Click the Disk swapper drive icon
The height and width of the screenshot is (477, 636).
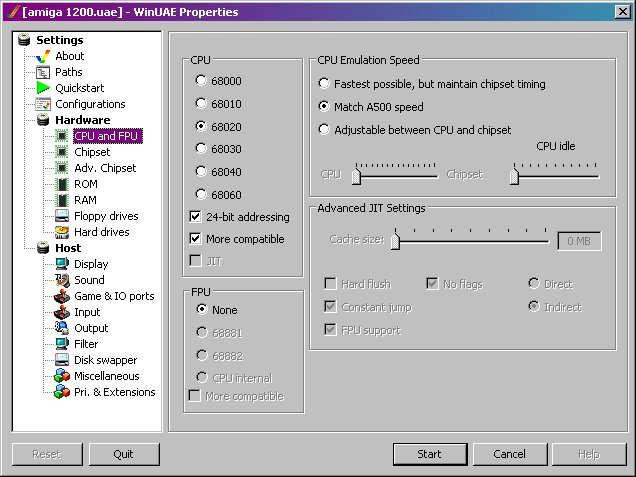point(62,360)
